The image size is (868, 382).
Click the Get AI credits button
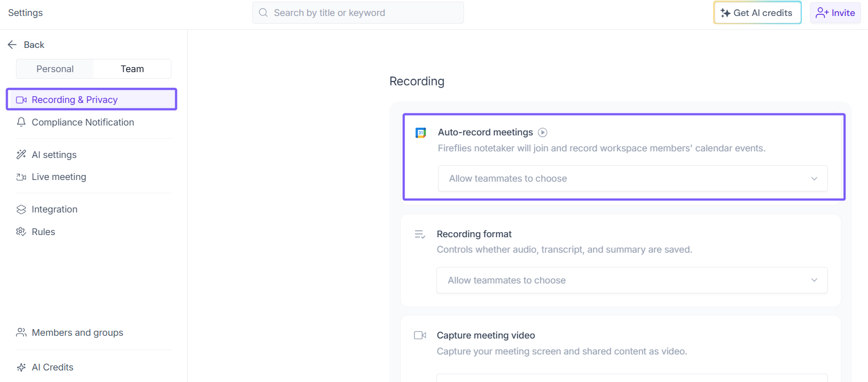[x=757, y=13]
